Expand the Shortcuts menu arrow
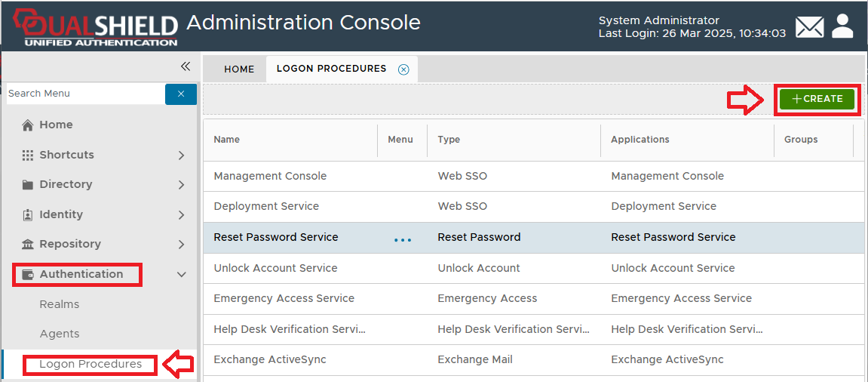Image resolution: width=868 pixels, height=382 pixels. click(181, 156)
